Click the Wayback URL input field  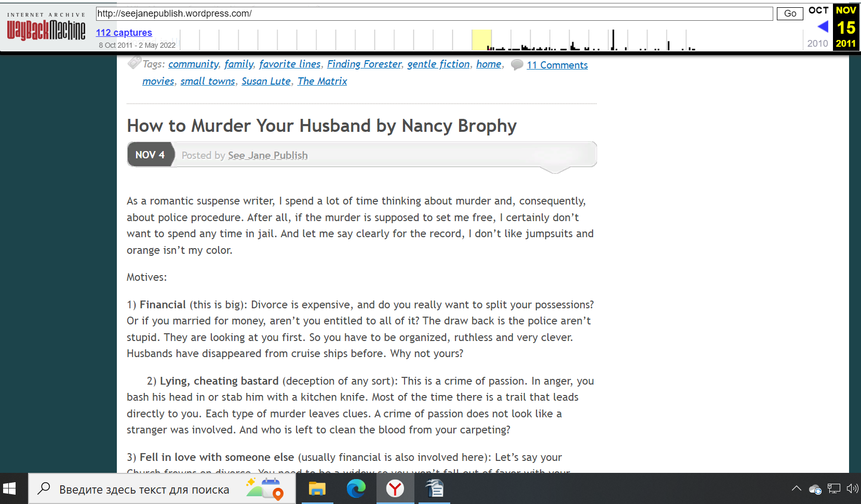[x=434, y=13]
